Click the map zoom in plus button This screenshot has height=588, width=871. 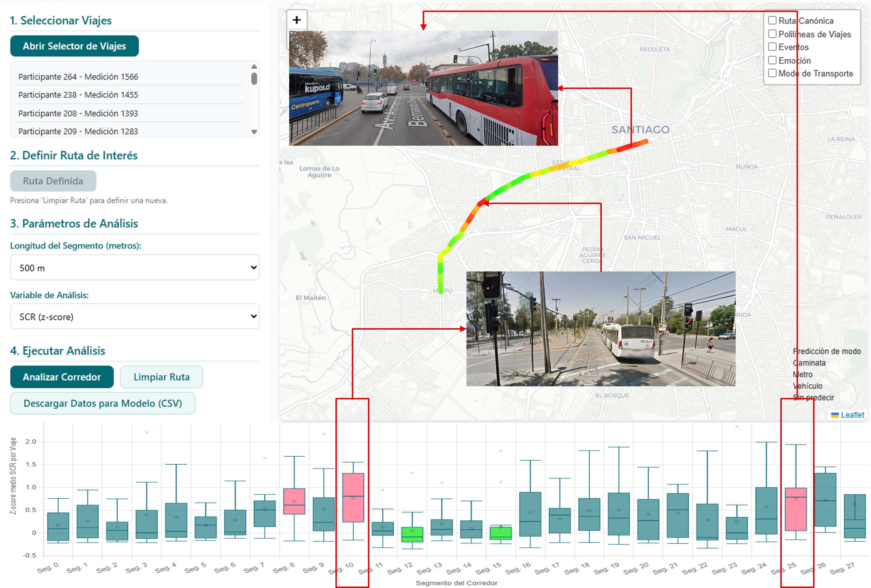297,20
